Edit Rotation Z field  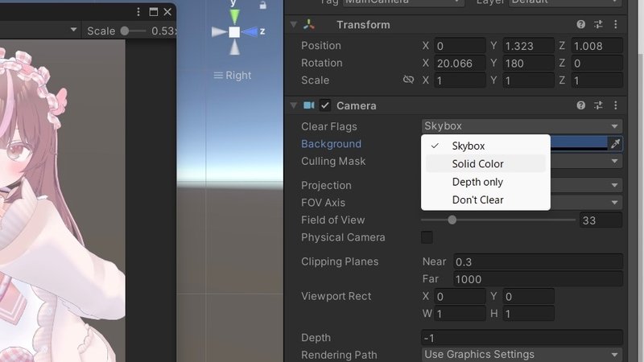click(597, 64)
